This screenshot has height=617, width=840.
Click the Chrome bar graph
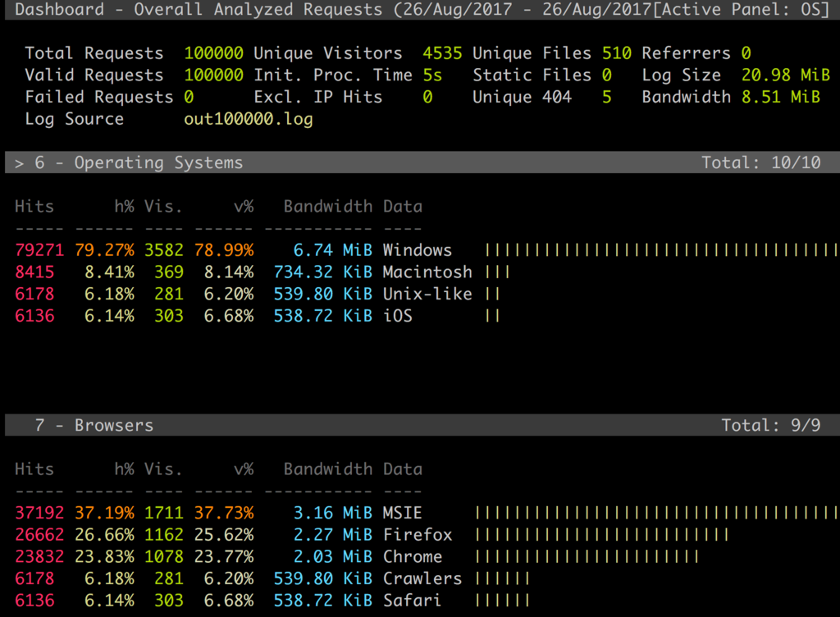coord(587,556)
